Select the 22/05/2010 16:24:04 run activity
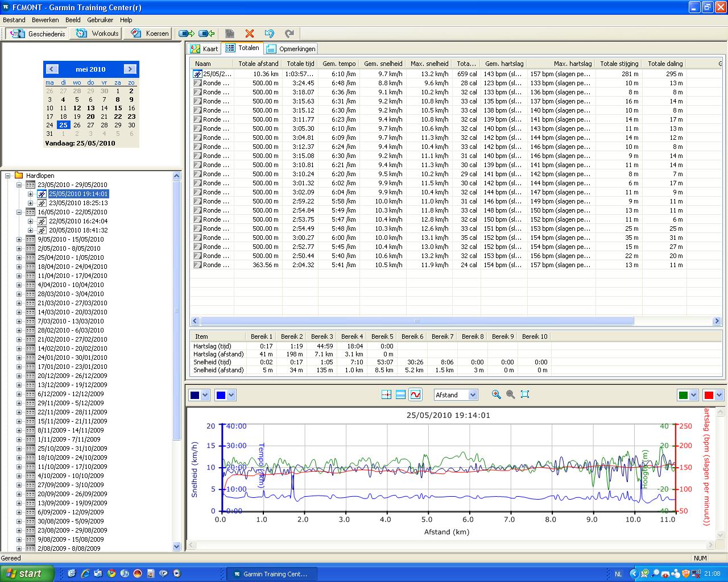This screenshot has width=728, height=582. click(x=78, y=221)
